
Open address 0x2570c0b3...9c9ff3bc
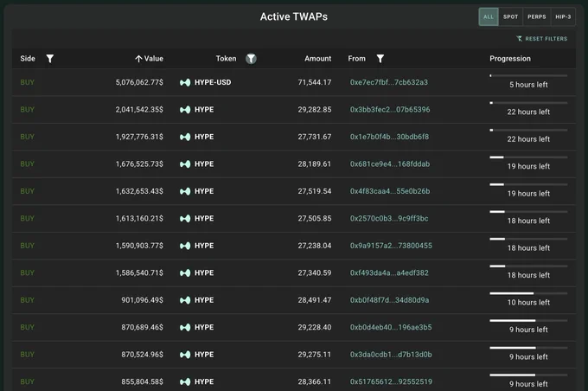(x=389, y=218)
